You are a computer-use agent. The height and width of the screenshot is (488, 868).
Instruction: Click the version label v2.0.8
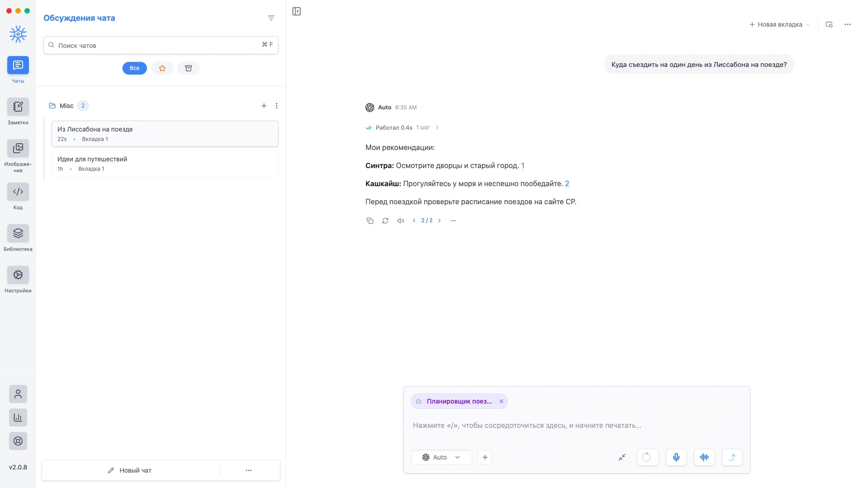click(x=18, y=467)
